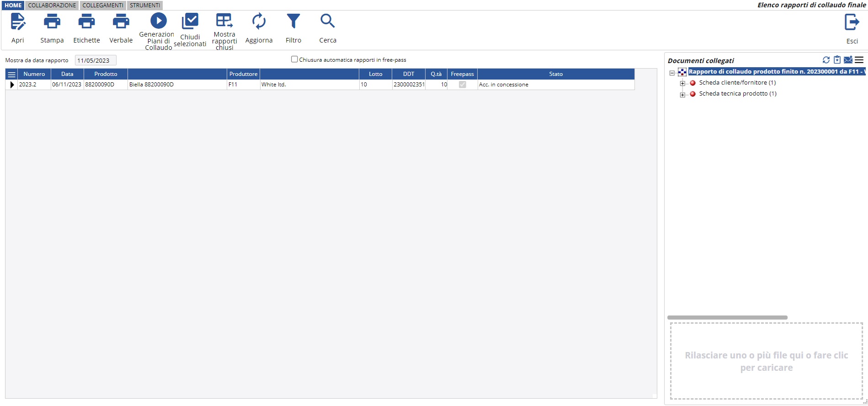The width and height of the screenshot is (868, 406).
Task: Click the Cerca magnifier icon
Action: [327, 21]
